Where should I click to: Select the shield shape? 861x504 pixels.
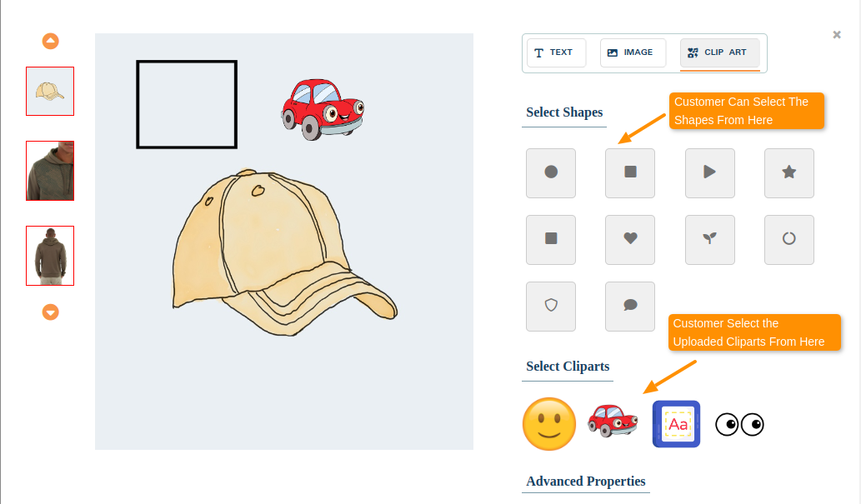click(x=550, y=306)
